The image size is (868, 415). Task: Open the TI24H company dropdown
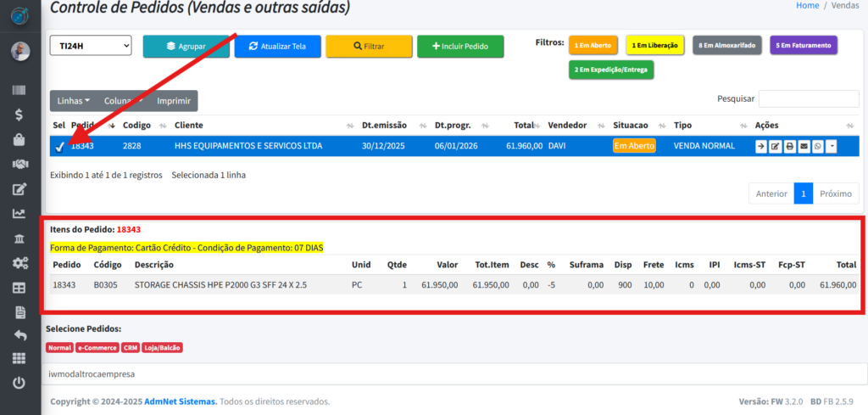(91, 45)
